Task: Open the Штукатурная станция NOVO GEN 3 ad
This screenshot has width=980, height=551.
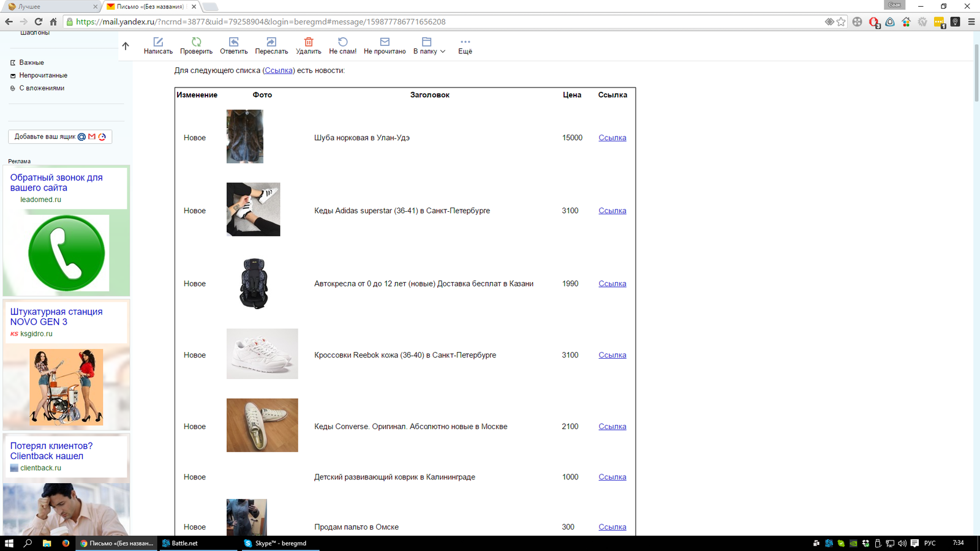Action: point(56,317)
